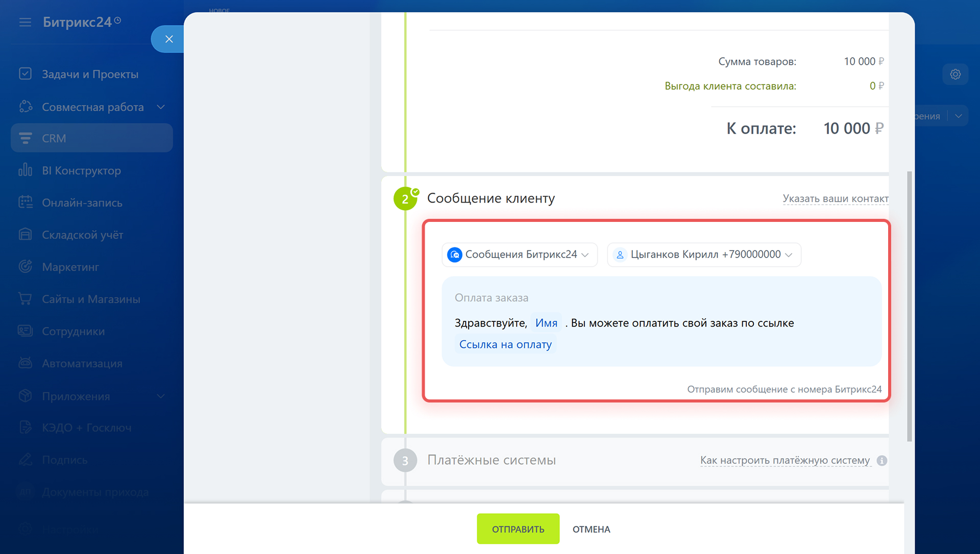Viewport: 980px width, 554px height.
Task: Click ОТМЕНА to cancel
Action: 591,530
